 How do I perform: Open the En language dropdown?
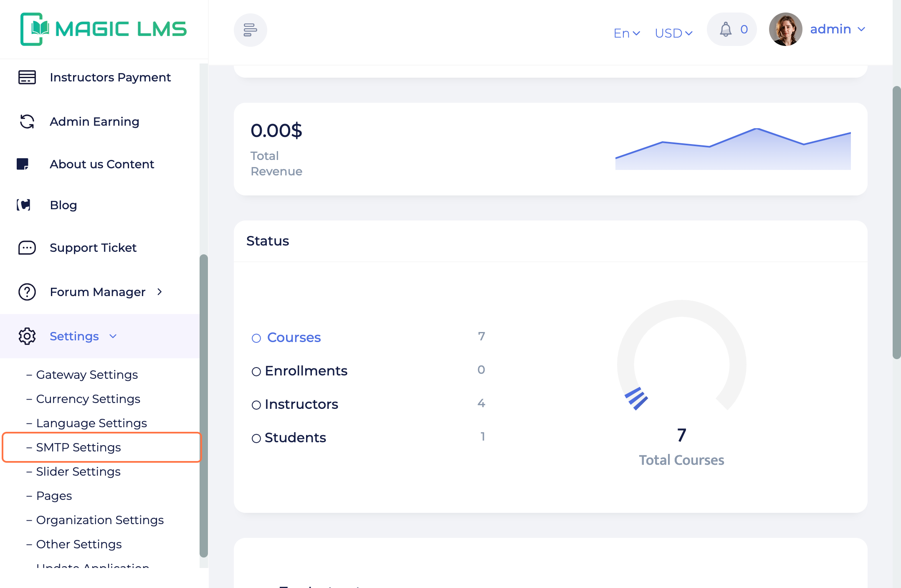pyautogui.click(x=627, y=33)
